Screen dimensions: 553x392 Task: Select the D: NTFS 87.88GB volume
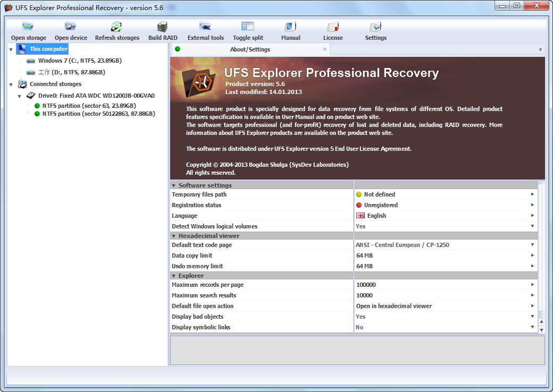click(x=72, y=72)
